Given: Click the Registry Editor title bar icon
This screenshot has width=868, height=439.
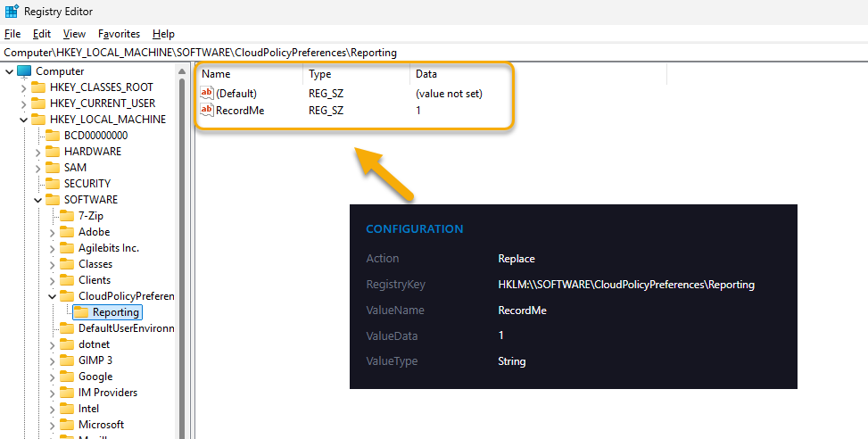Looking at the screenshot, I should 12,12.
